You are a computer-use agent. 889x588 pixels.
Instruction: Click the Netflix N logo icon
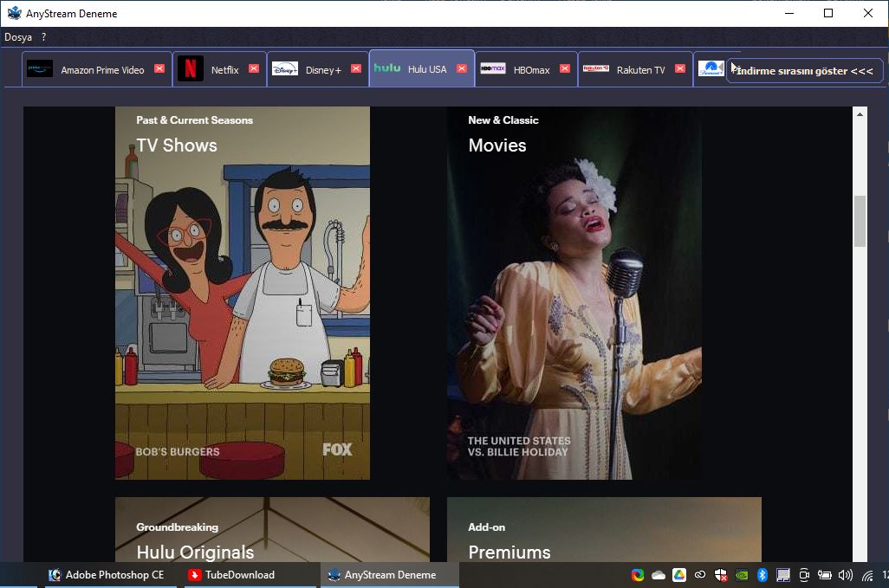[190, 69]
